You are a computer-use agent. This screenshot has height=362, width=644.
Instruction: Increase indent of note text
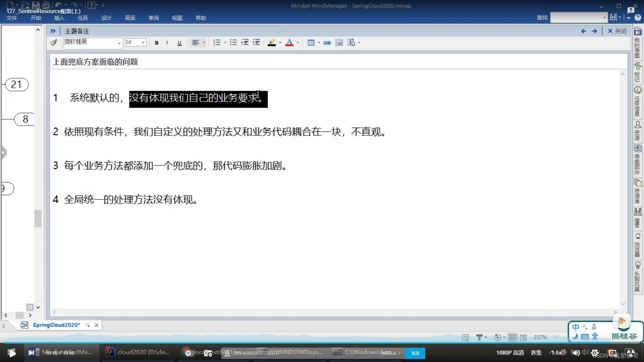coord(256,43)
